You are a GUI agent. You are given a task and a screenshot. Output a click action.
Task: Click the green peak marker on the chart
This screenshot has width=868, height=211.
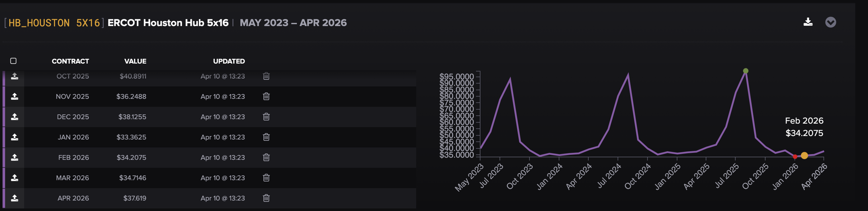[x=746, y=71]
